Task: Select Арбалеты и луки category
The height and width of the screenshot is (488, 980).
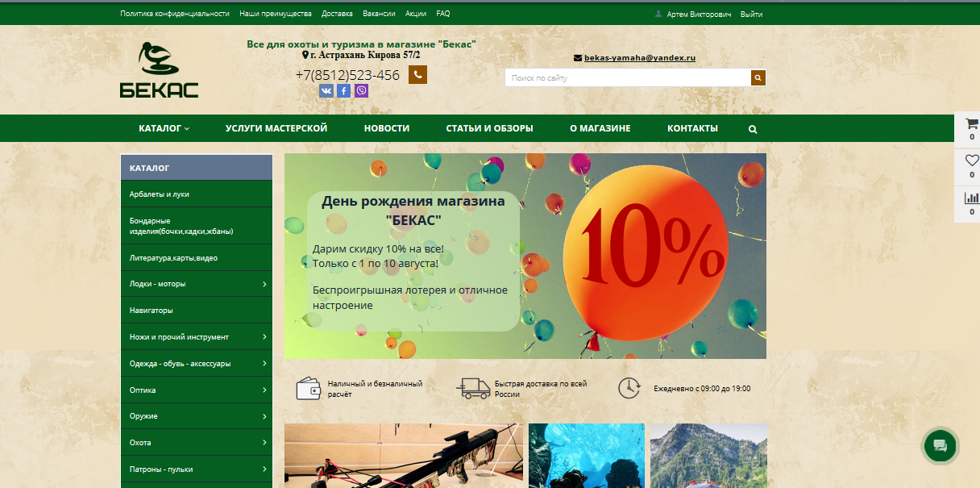Action: tap(197, 194)
